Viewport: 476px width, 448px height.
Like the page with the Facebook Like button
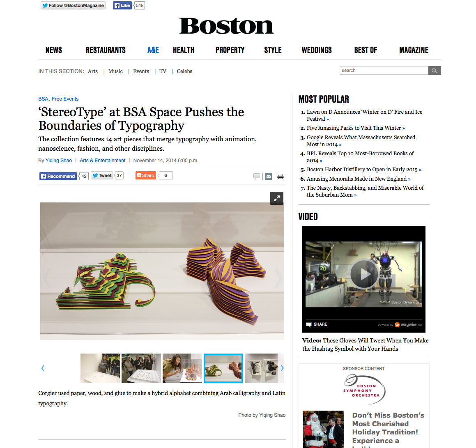pyautogui.click(x=122, y=5)
